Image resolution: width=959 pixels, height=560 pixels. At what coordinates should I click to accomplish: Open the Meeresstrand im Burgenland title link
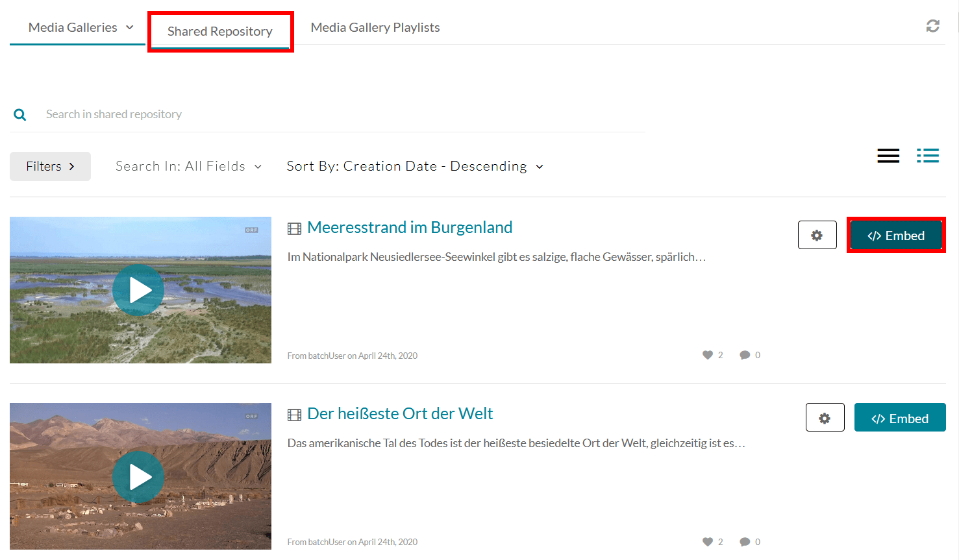click(409, 228)
